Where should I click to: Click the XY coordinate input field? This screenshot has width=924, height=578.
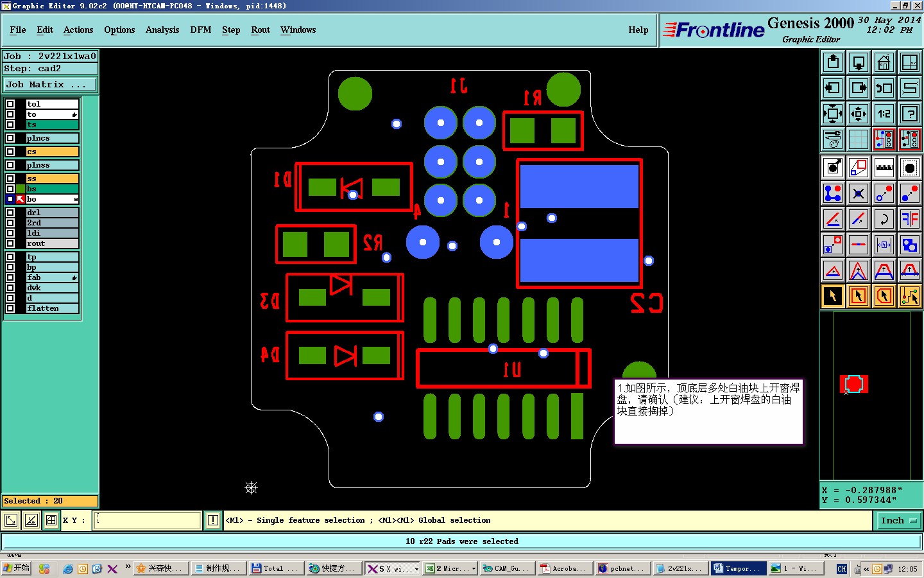(x=148, y=520)
